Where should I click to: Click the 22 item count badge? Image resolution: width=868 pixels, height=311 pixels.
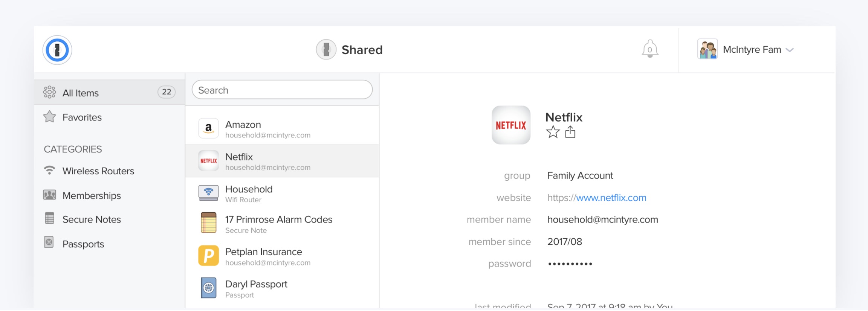[167, 92]
